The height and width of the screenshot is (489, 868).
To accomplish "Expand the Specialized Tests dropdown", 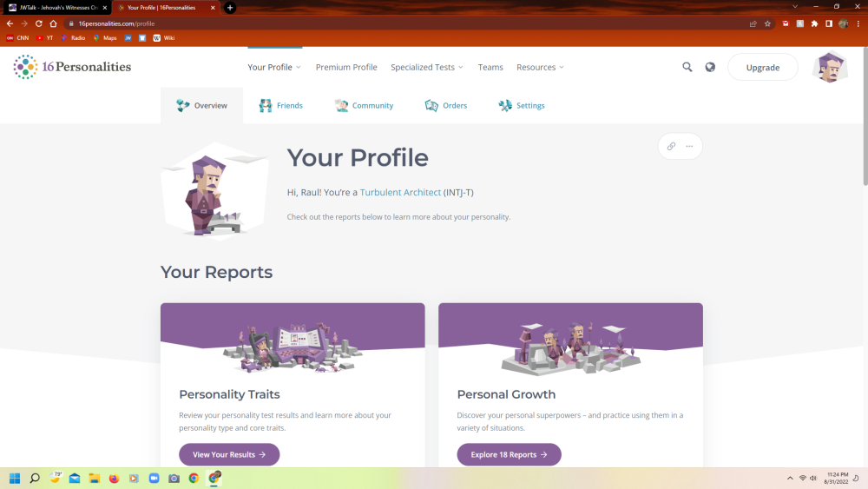I will pyautogui.click(x=427, y=67).
